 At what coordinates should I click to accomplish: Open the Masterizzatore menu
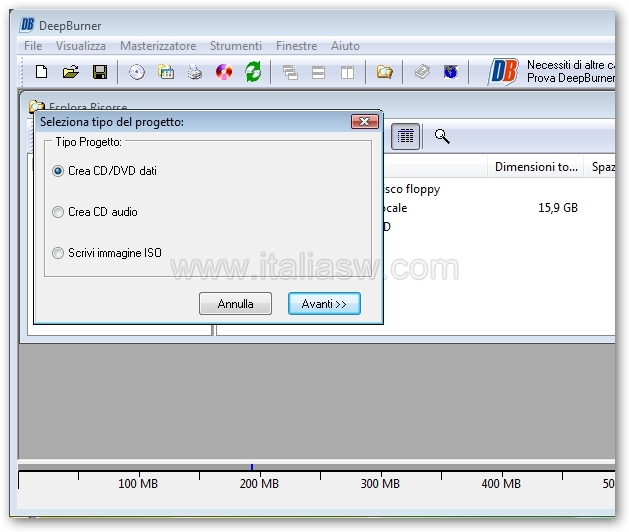point(158,46)
